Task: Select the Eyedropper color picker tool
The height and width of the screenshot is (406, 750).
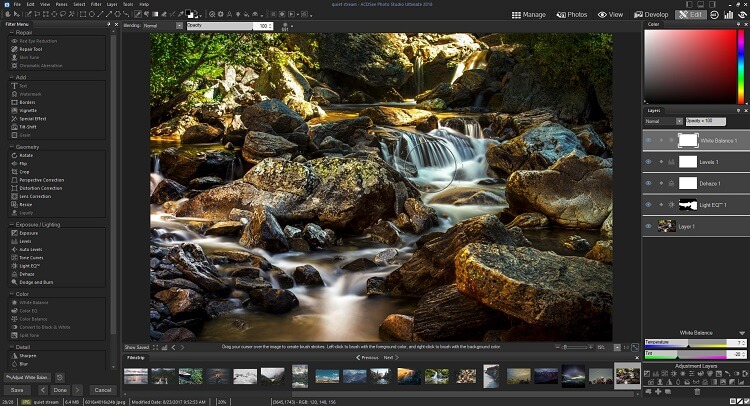Action: (x=181, y=14)
